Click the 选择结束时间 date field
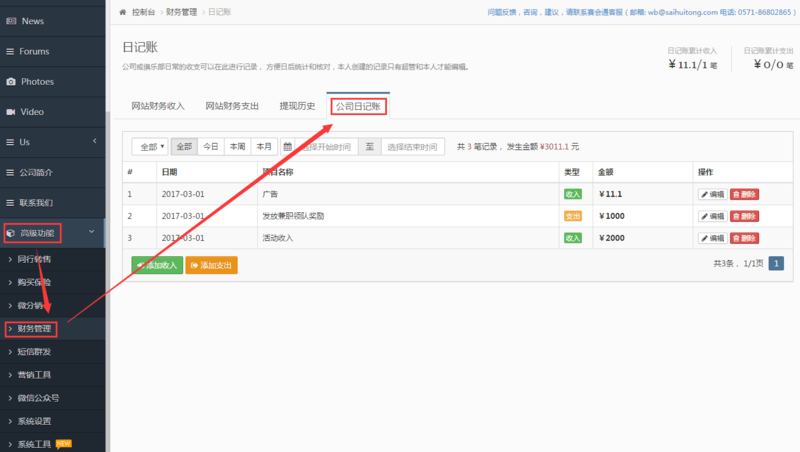 412,146
